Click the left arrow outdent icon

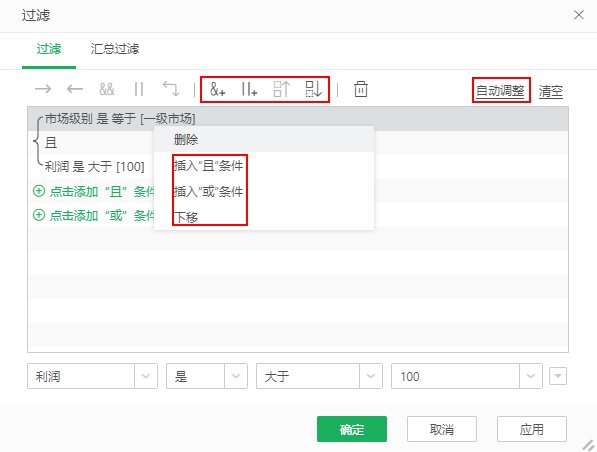(x=75, y=89)
